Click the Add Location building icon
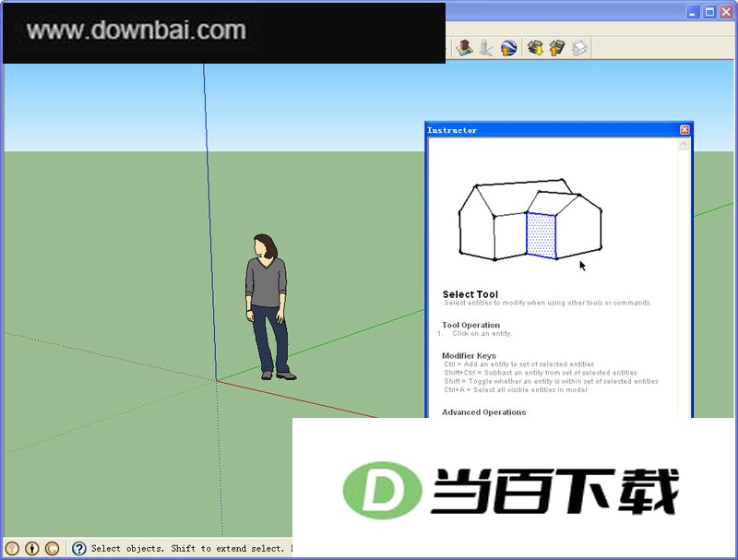The image size is (738, 560). [465, 48]
